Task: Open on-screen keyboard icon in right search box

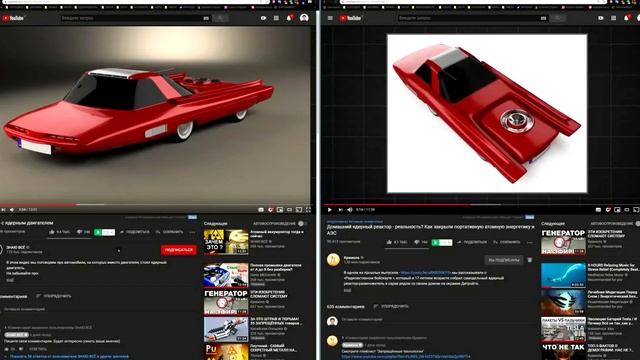Action: (543, 18)
